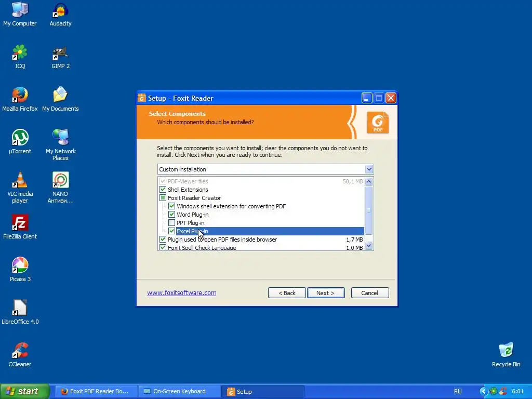Screen dimensions: 532x399
Task: Select the Word Plug-in row label
Action: [x=192, y=215]
